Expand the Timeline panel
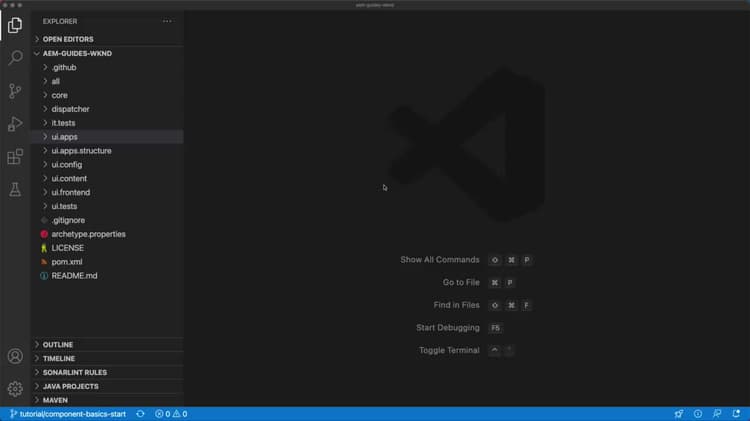Screen dimensions: 750x421 (107, 358)
